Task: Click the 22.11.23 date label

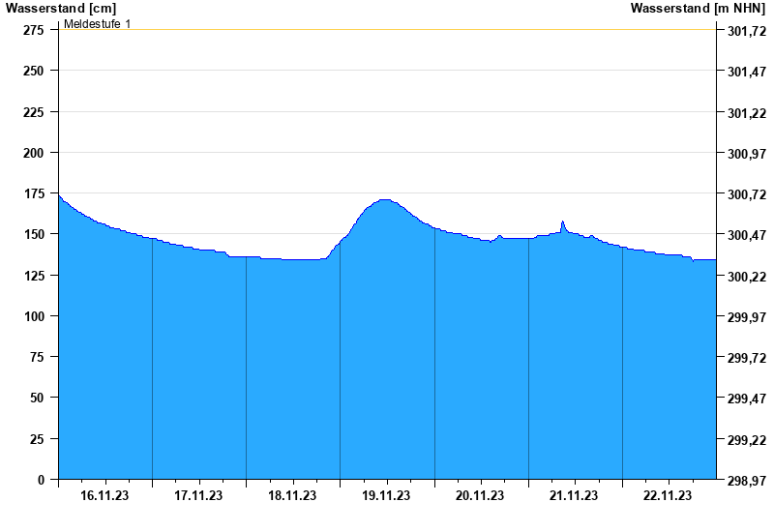Action: click(668, 495)
